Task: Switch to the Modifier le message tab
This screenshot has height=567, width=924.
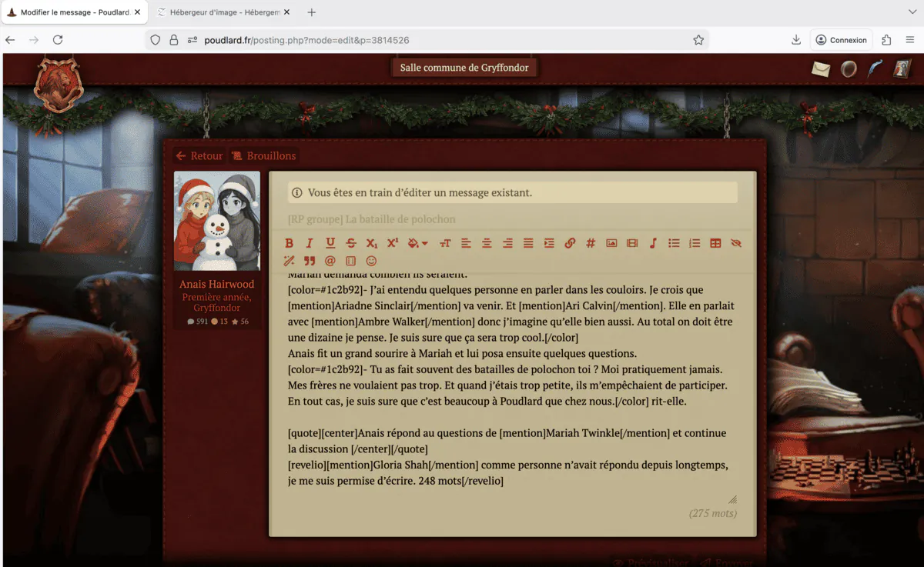Action: coord(74,12)
